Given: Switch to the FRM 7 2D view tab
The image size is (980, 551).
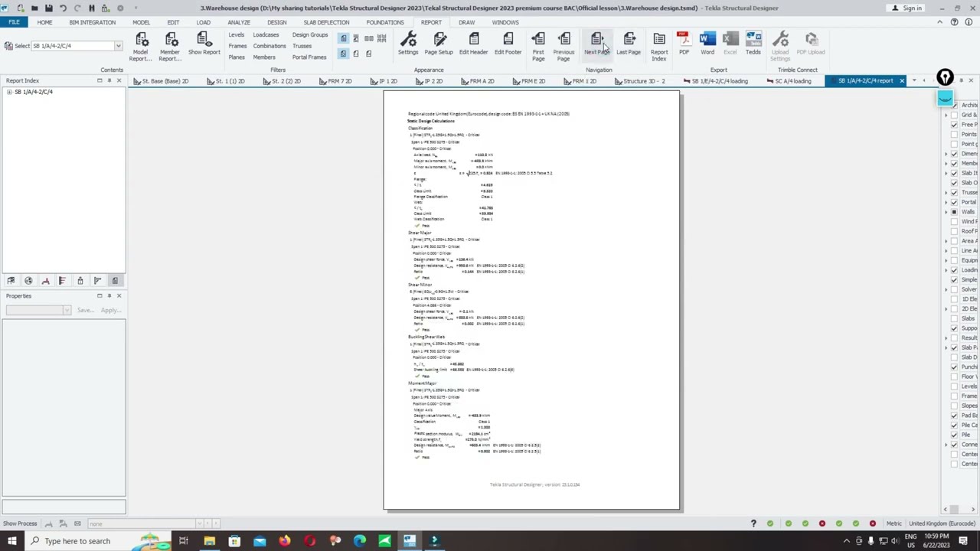Looking at the screenshot, I should pyautogui.click(x=335, y=81).
